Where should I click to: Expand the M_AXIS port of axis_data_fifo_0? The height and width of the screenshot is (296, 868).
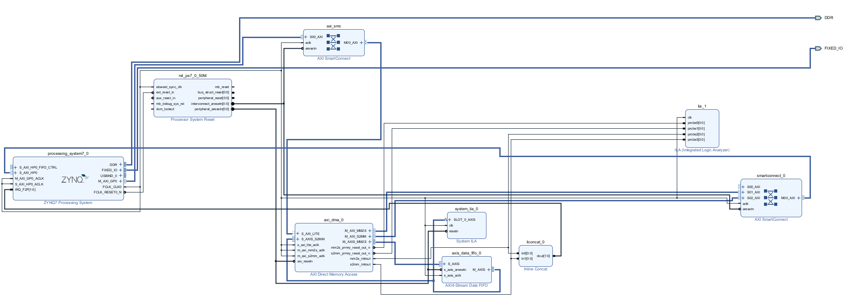click(489, 269)
